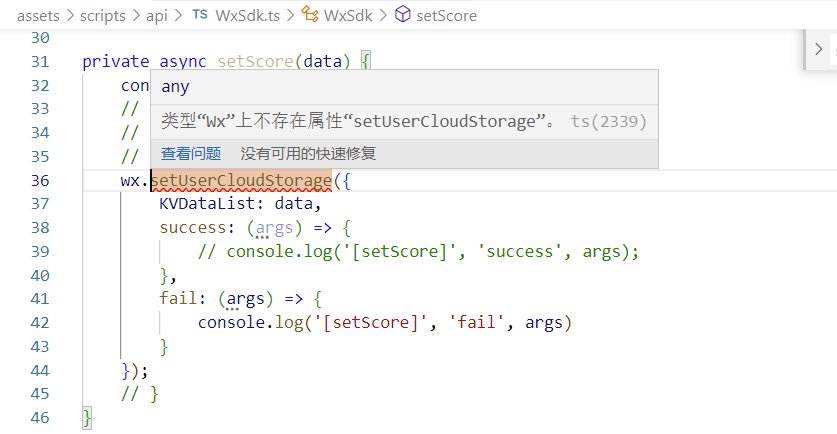Click error code ts(2339) in tooltip
The height and width of the screenshot is (434, 837).
[609, 122]
